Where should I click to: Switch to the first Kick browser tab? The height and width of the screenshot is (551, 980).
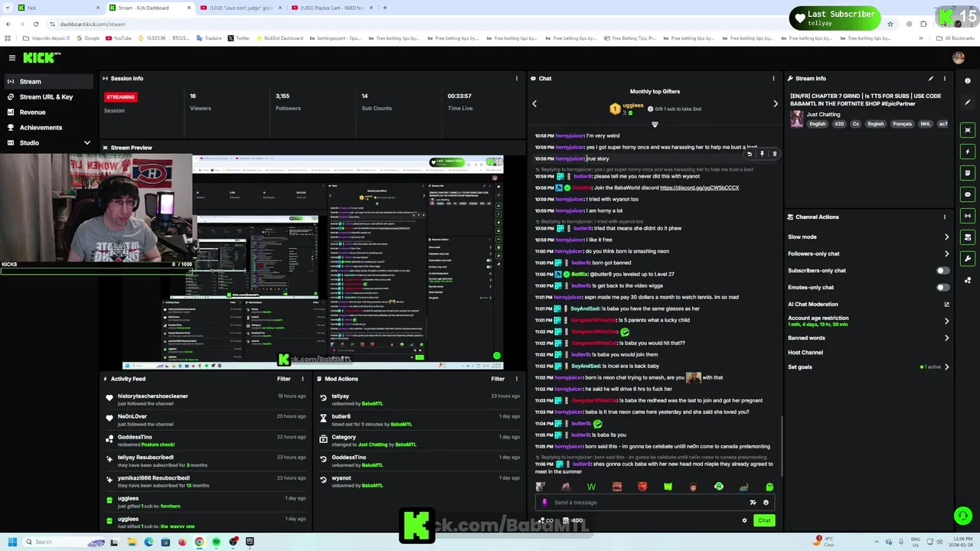click(x=57, y=8)
